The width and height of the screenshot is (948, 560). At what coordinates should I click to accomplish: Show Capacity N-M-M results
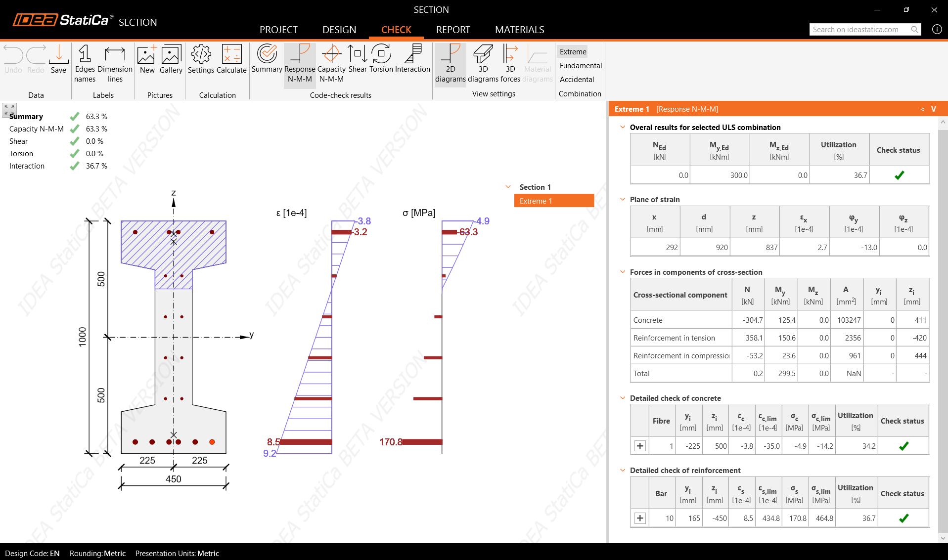pos(331,64)
